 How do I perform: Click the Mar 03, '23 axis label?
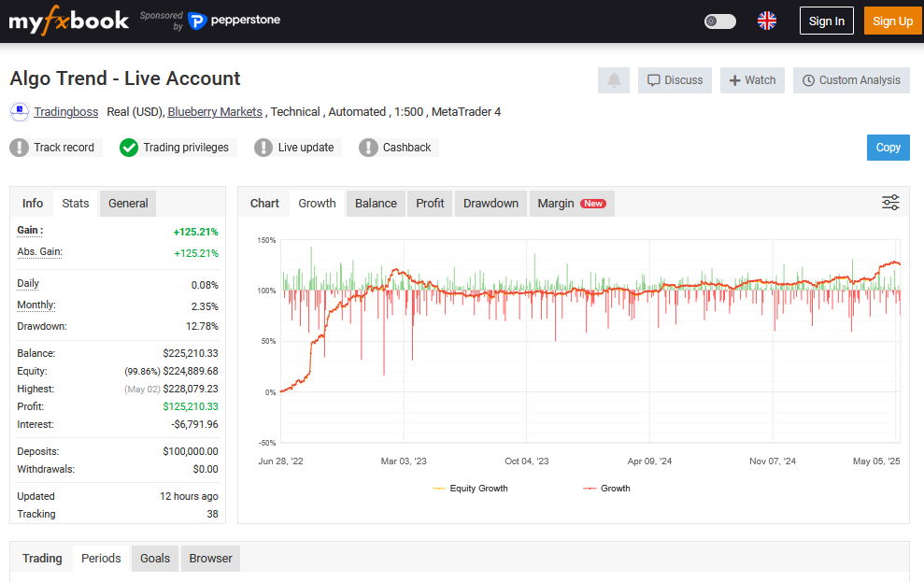[404, 461]
